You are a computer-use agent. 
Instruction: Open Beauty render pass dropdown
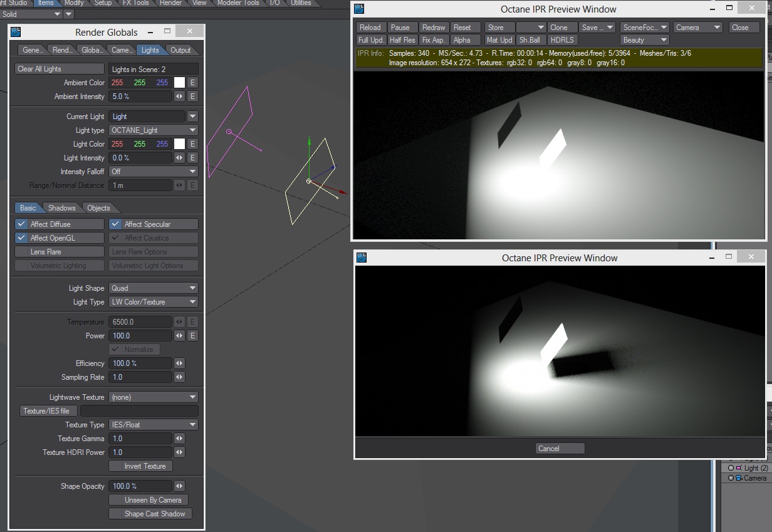tap(645, 40)
